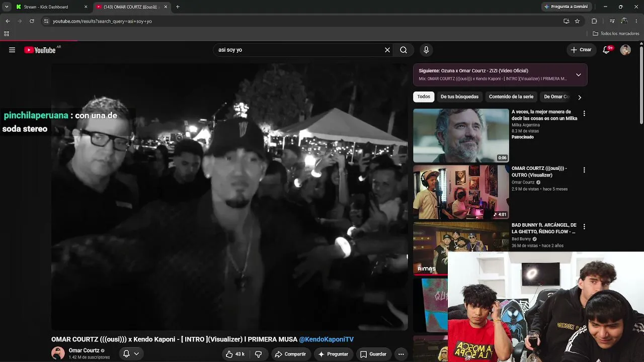Select the Todos filter chip
Image resolution: width=644 pixels, height=362 pixels.
424,97
